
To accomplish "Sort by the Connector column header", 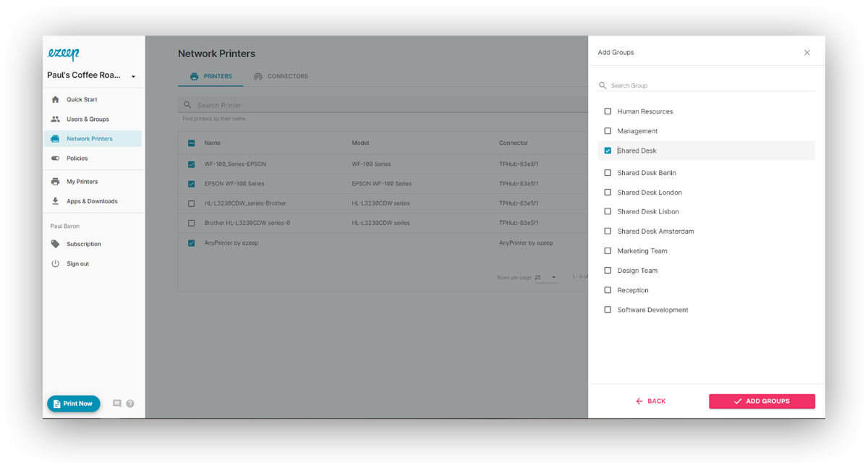I will (514, 143).
